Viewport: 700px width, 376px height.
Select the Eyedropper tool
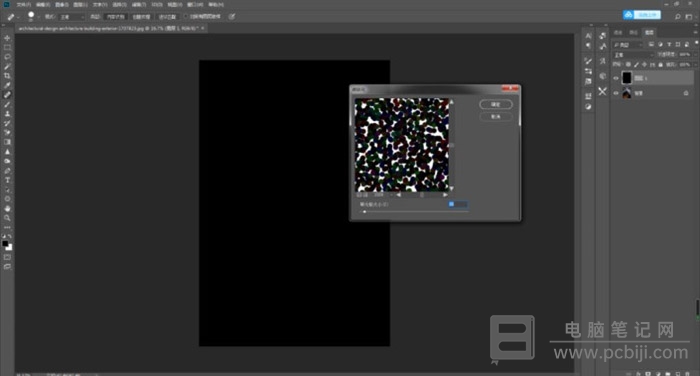[x=7, y=85]
